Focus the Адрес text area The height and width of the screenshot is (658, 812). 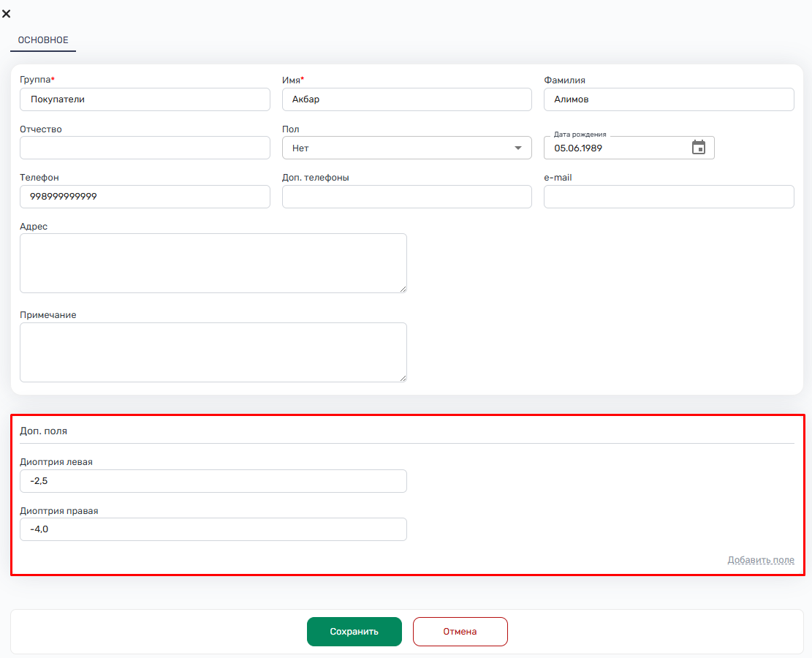[213, 263]
